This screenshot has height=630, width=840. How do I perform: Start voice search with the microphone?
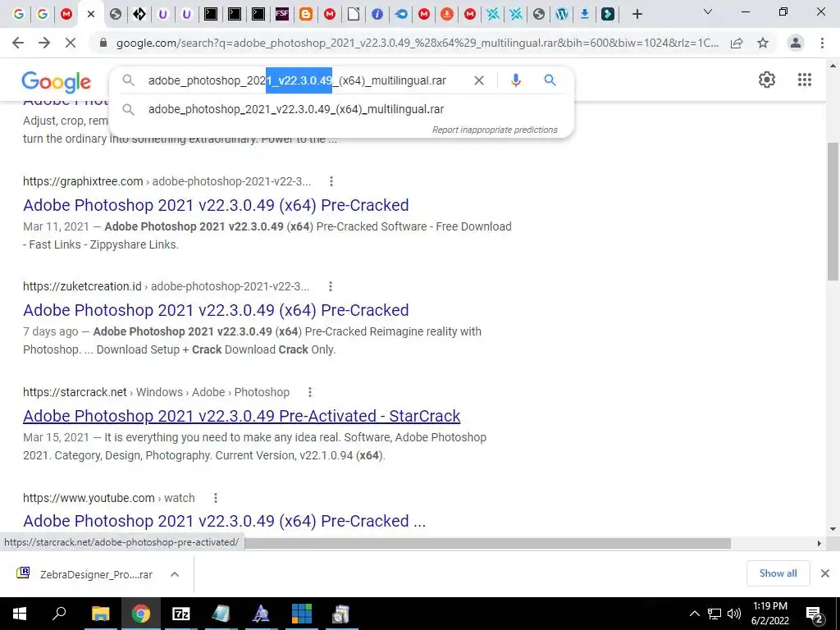[x=515, y=80]
